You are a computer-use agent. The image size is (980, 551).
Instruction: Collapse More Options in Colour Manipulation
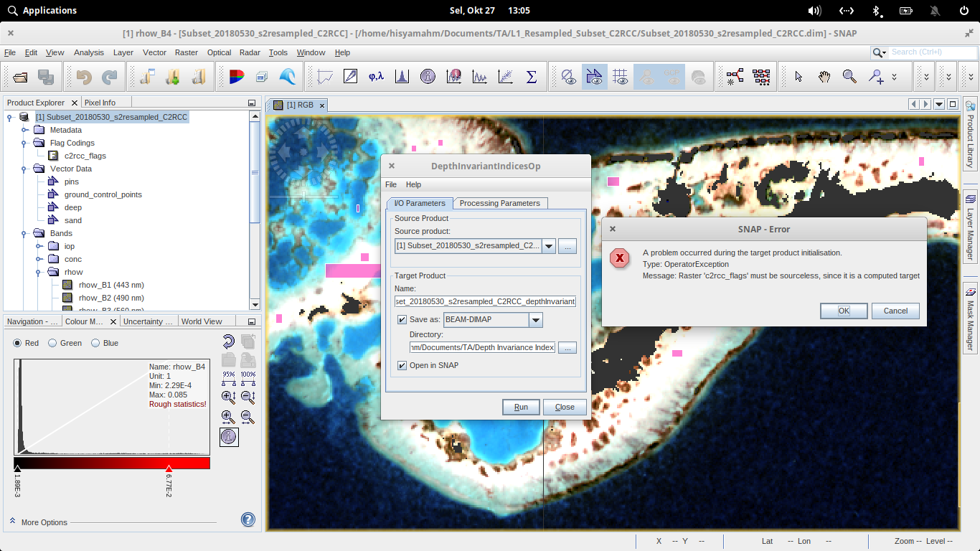coord(13,522)
